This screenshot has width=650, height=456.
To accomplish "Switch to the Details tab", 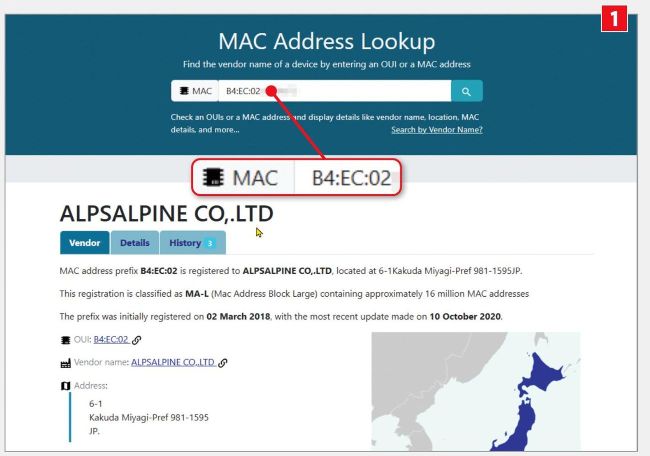I will [135, 243].
